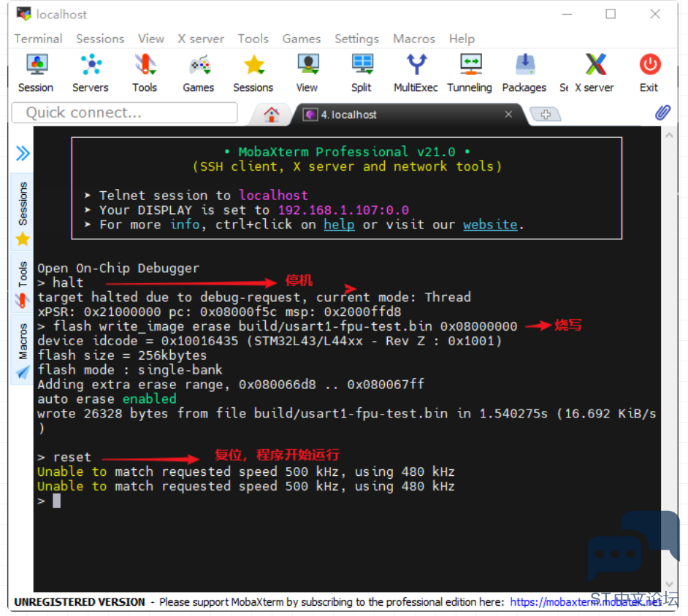The width and height of the screenshot is (688, 616).
Task: Click the '192.168.1.107:0.0' DISPLAY value
Action: coord(343,210)
